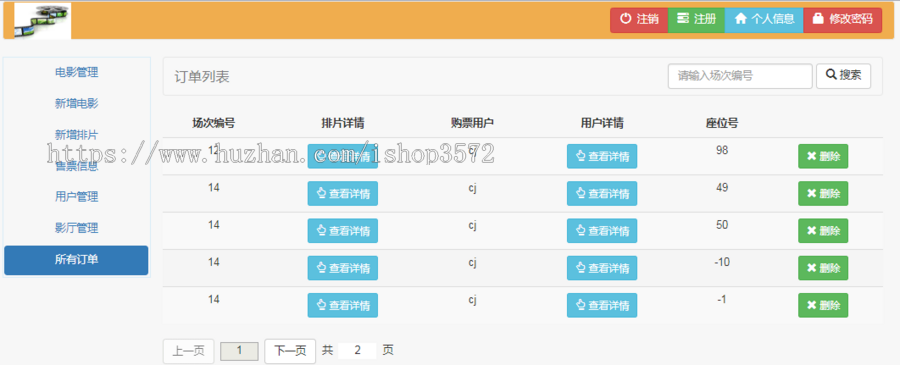Viewport: 900px width, 365px height.
Task: Click the 场次编号 column header
Action: click(214, 123)
